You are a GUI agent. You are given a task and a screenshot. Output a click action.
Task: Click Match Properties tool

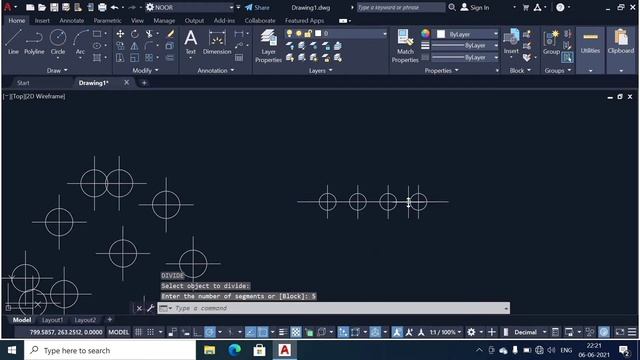pos(405,46)
